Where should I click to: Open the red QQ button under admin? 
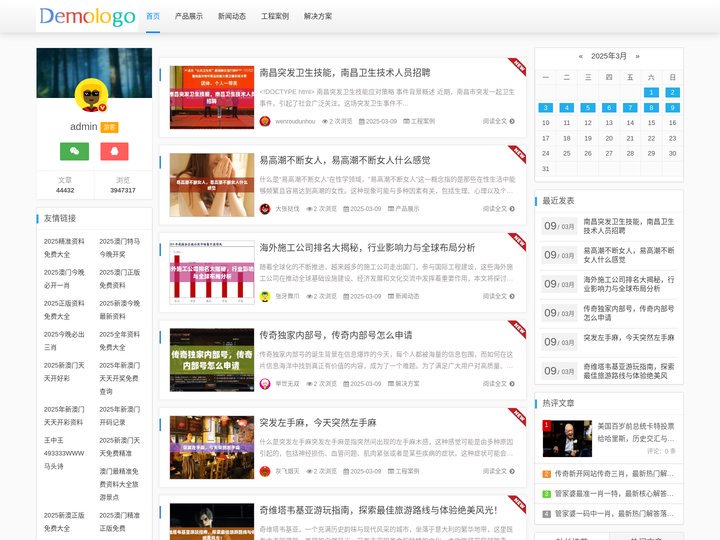coord(114,151)
